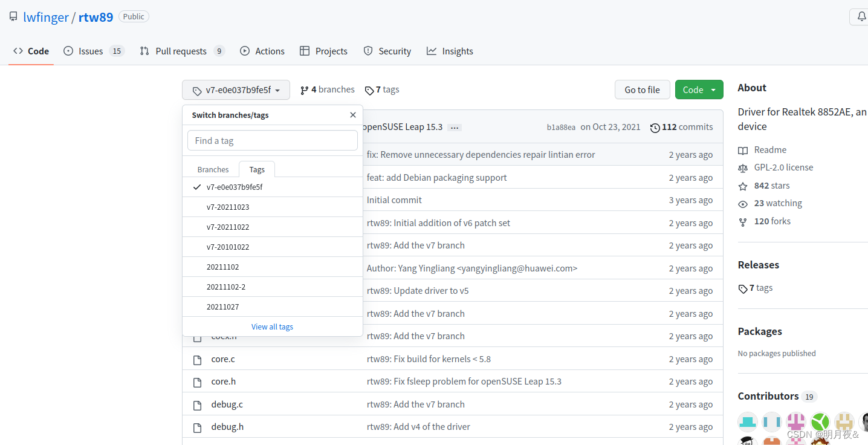The height and width of the screenshot is (445, 868).
Task: Open the debug.h file
Action: (227, 426)
